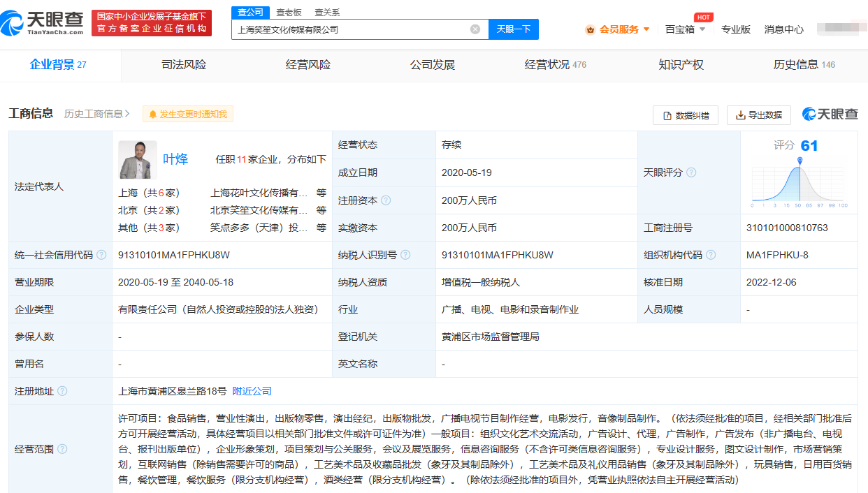Select 经营状态 value 存续
868x493 pixels.
tap(451, 145)
